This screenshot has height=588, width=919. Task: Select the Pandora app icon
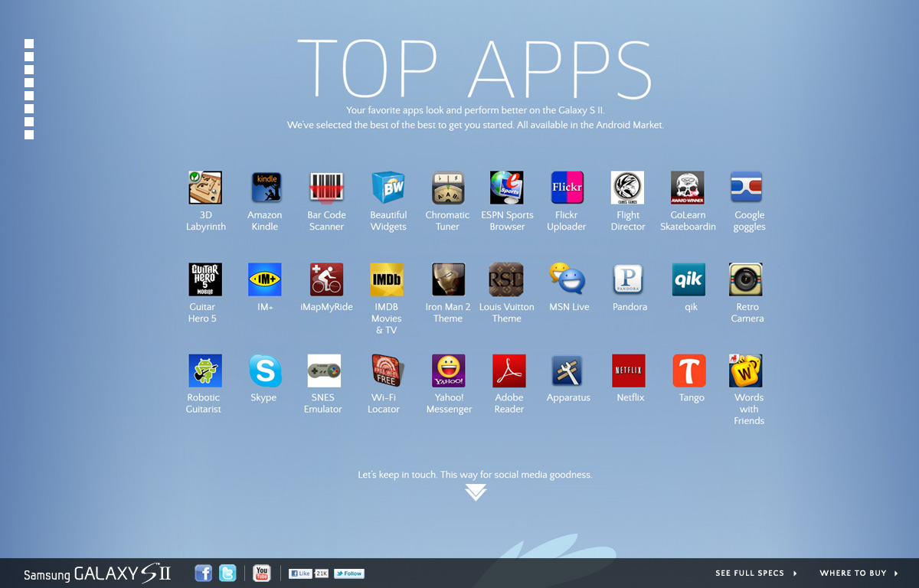pyautogui.click(x=630, y=279)
